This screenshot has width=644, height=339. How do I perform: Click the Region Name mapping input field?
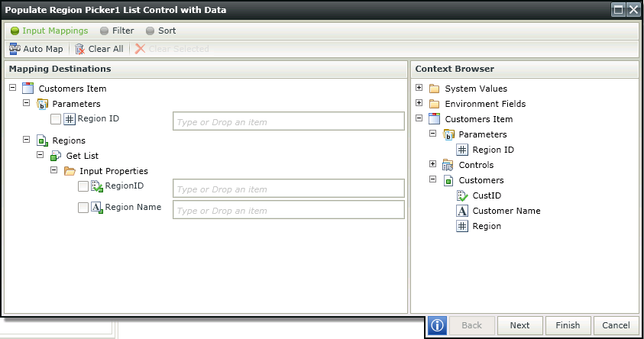(x=289, y=210)
